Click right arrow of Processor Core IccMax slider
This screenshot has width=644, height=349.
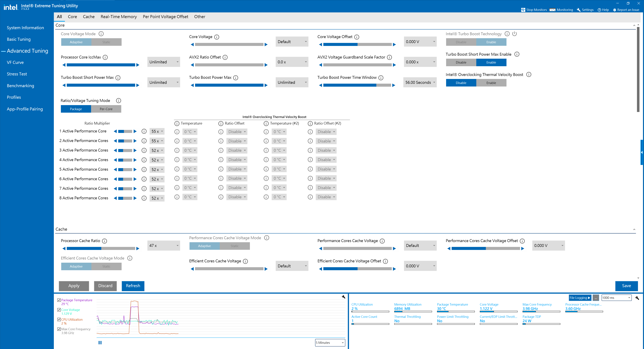[138, 65]
